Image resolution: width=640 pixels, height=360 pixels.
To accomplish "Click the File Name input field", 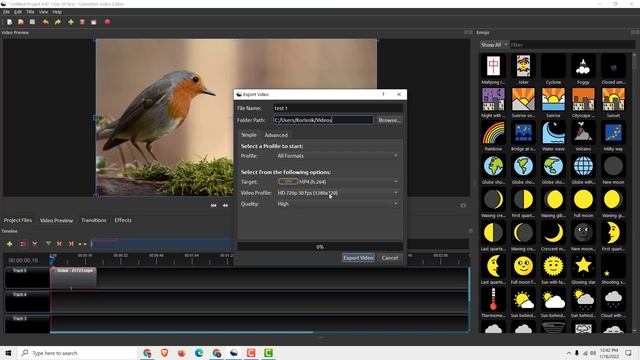I will [338, 108].
